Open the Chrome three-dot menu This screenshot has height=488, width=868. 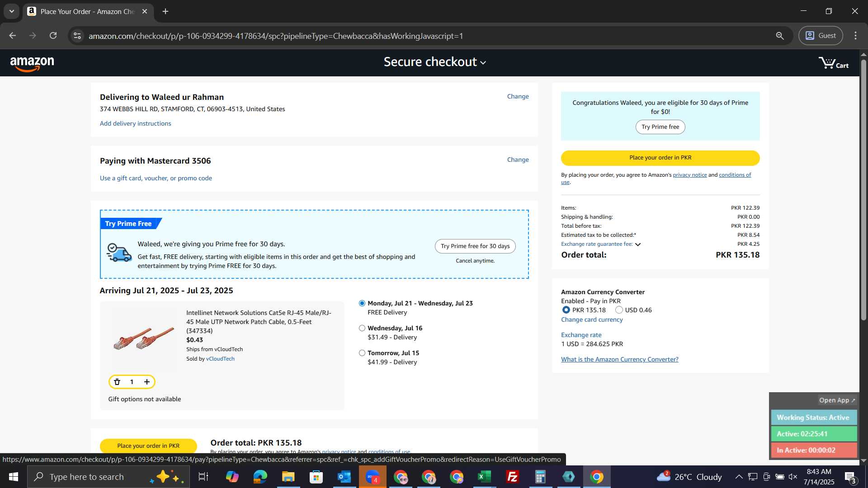coord(855,36)
